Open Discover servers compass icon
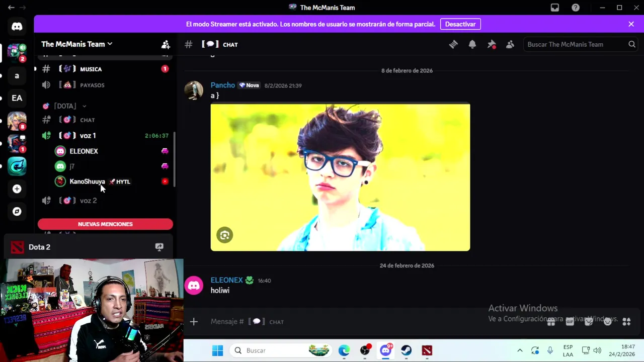 click(x=17, y=212)
